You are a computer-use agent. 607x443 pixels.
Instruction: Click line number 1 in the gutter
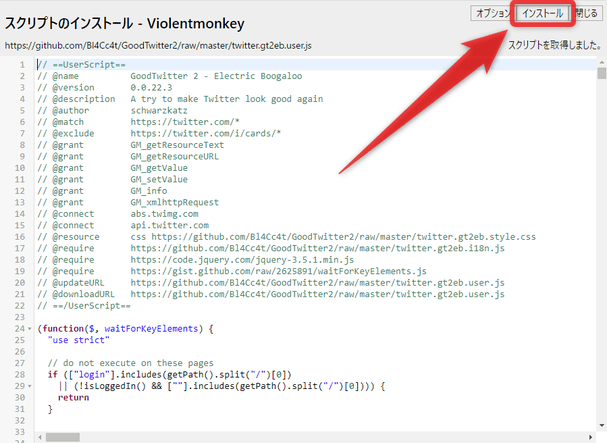pyautogui.click(x=22, y=65)
